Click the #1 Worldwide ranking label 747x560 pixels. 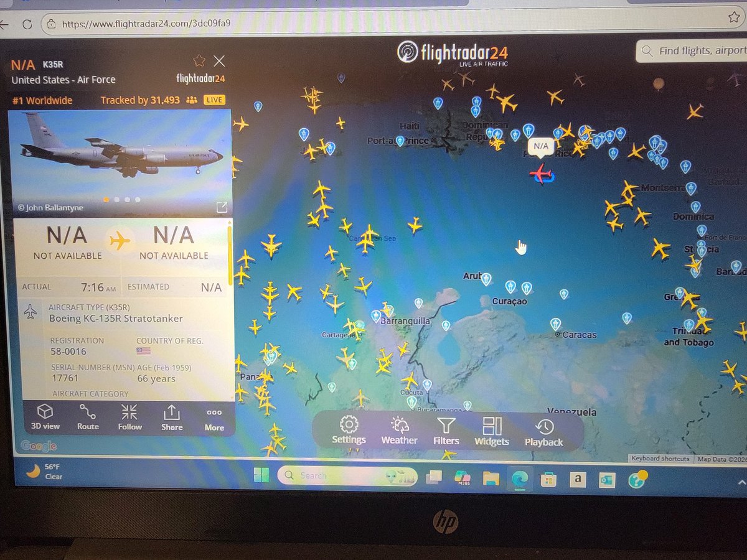[42, 100]
